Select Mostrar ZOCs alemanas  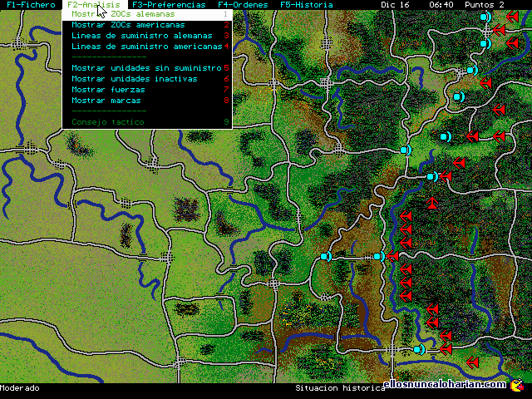147,14
